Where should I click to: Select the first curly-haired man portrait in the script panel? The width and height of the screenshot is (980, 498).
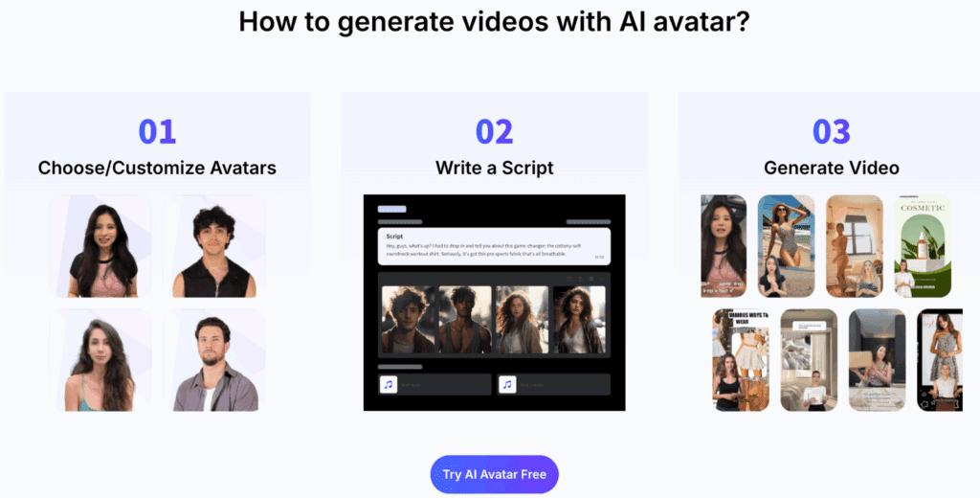408,320
